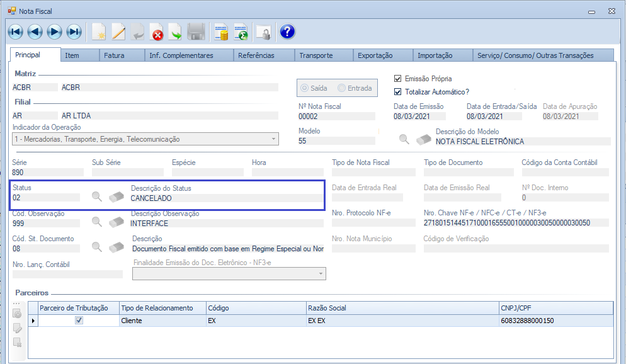Viewport: 626px width, 364px height.
Task: Open the Transporte tab
Action: (316, 55)
